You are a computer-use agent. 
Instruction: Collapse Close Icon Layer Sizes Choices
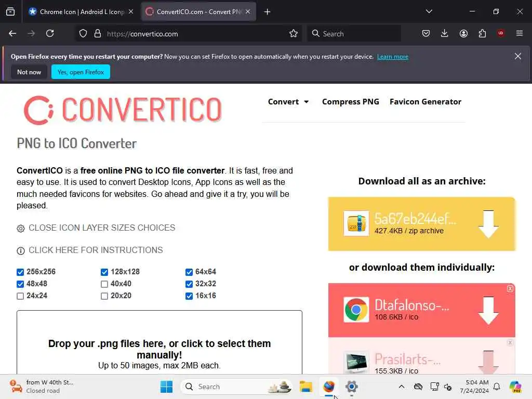(x=102, y=228)
